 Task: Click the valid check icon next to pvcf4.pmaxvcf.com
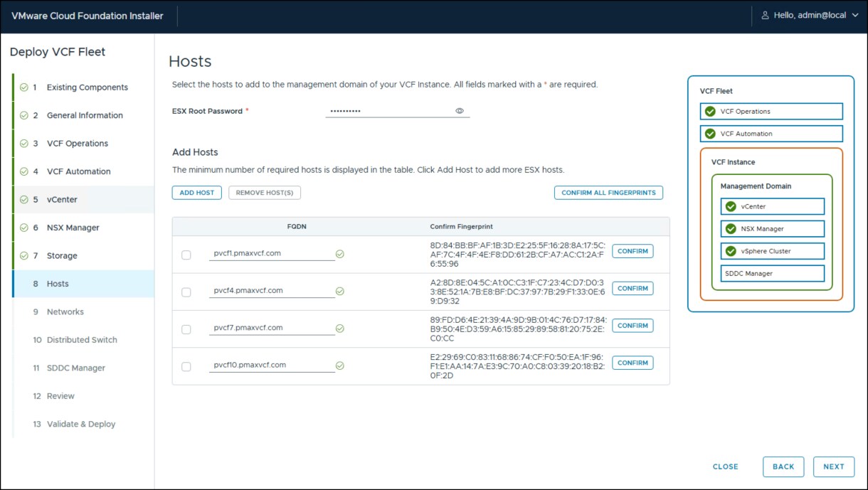(x=340, y=291)
